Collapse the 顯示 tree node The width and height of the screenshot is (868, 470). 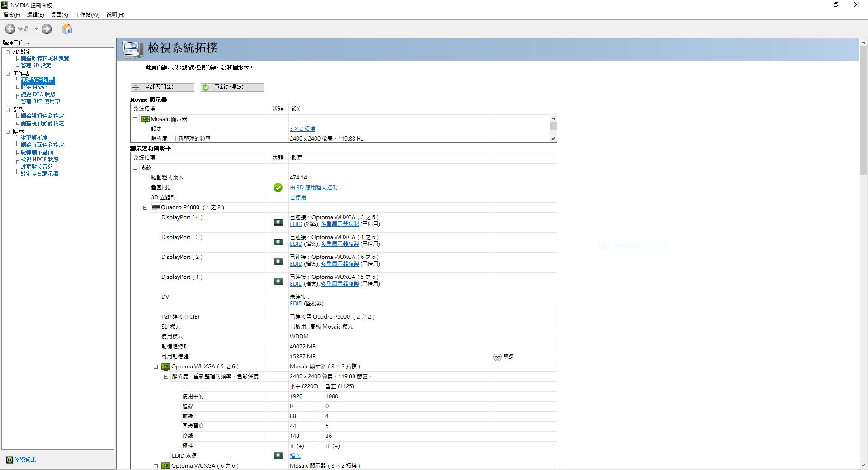pyautogui.click(x=8, y=132)
